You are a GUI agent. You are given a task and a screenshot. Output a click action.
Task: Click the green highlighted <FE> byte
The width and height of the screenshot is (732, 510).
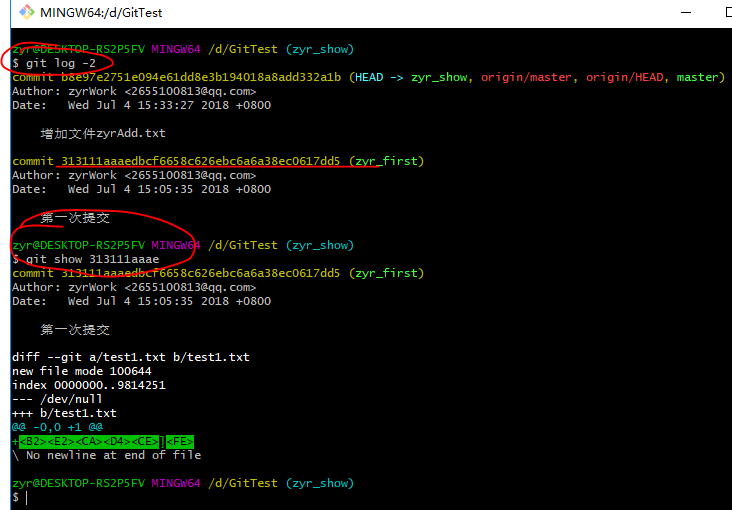tap(180, 441)
